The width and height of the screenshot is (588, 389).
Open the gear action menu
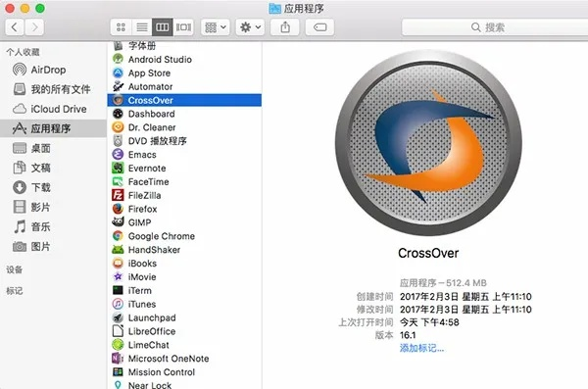250,27
